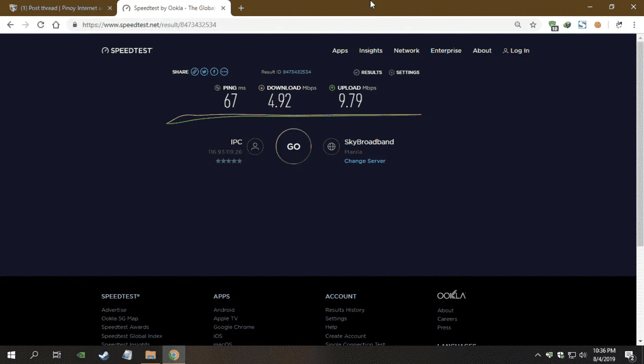Click the Chrome taskbar icon

(x=173, y=355)
